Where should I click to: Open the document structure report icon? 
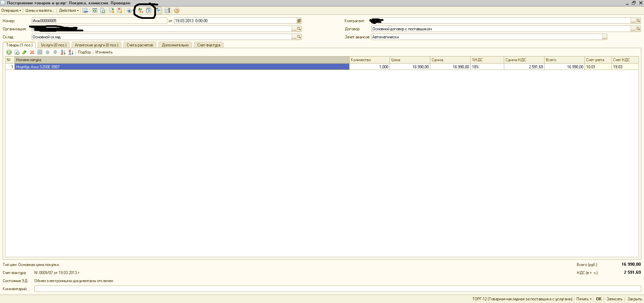tap(149, 11)
